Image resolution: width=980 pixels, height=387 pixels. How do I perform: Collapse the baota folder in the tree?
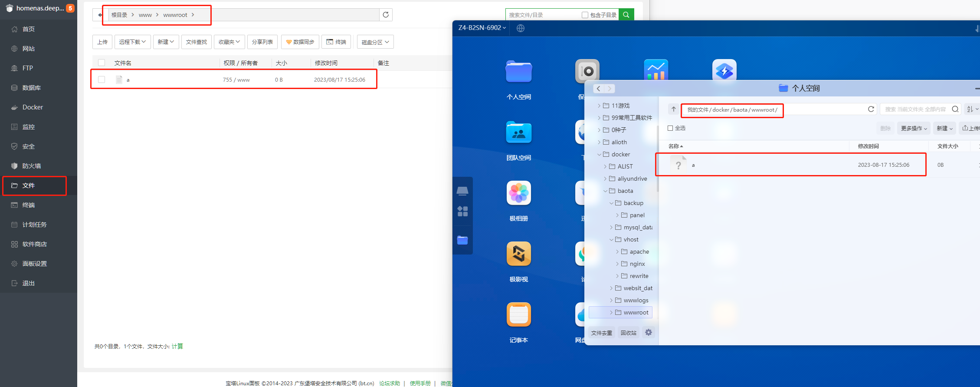tap(605, 191)
